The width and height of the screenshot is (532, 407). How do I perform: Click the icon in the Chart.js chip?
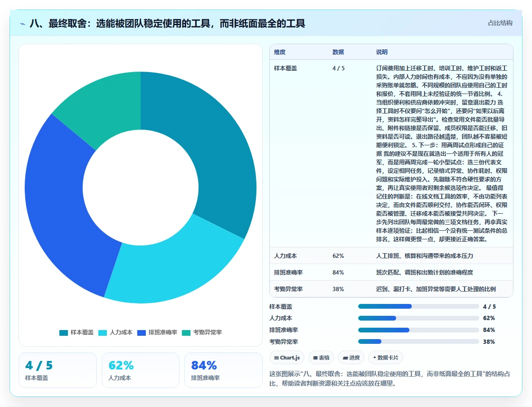[x=276, y=358]
